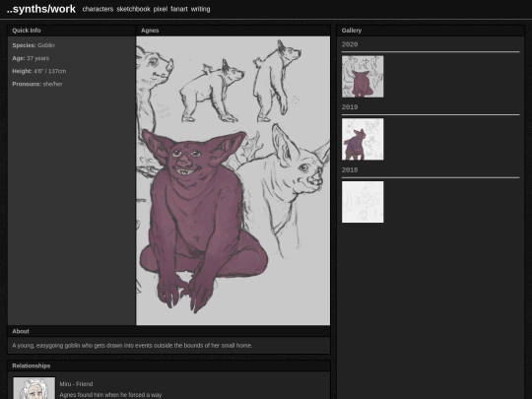
Task: Click the Height 4'6" / 137cm line
Action: pos(39,71)
